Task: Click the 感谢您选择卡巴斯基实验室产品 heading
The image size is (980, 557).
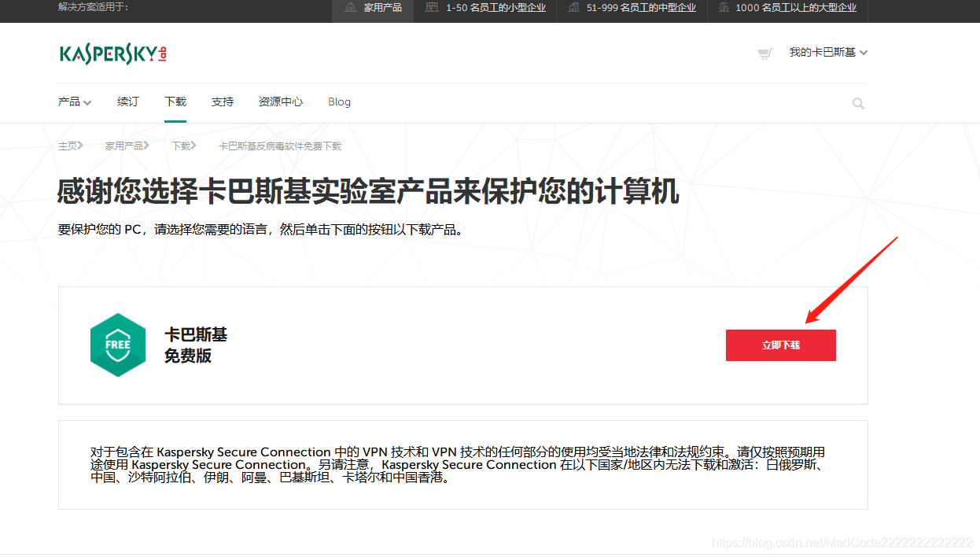Action: (368, 192)
